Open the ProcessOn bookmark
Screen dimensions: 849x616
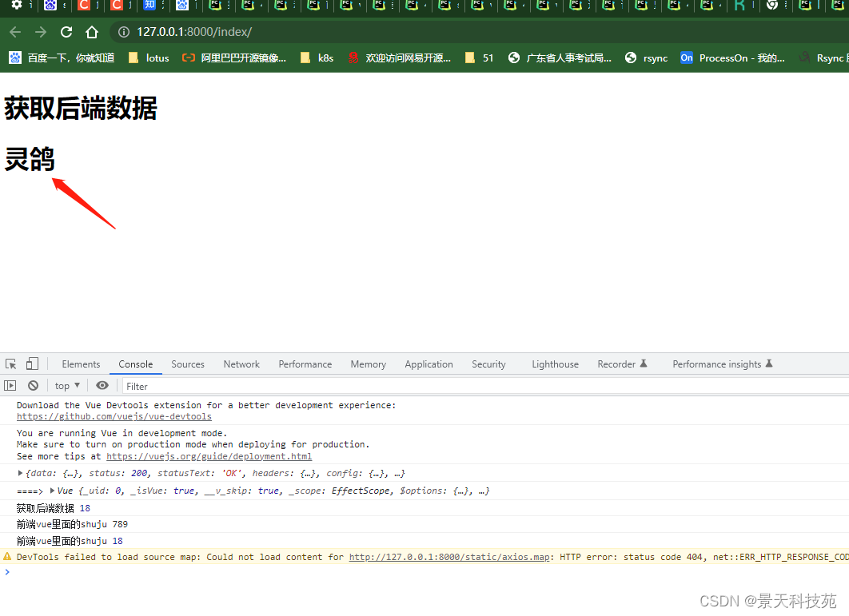coord(733,58)
